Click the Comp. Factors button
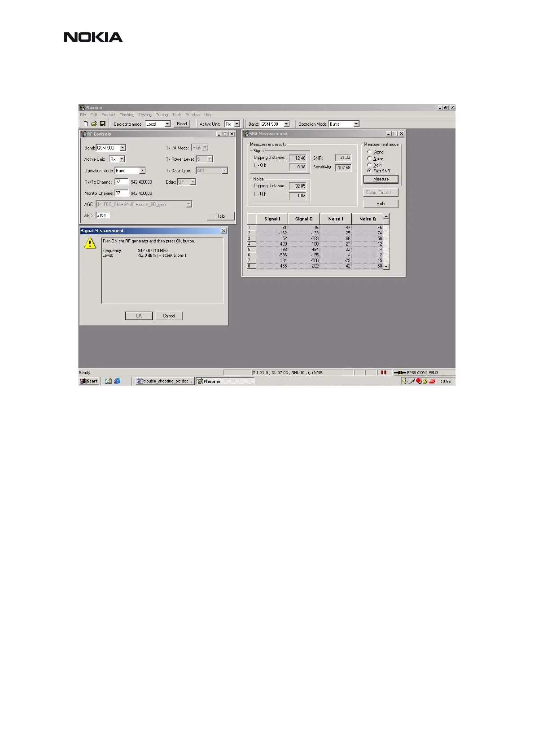Image resolution: width=534 pixels, height=756 pixels. [x=381, y=192]
